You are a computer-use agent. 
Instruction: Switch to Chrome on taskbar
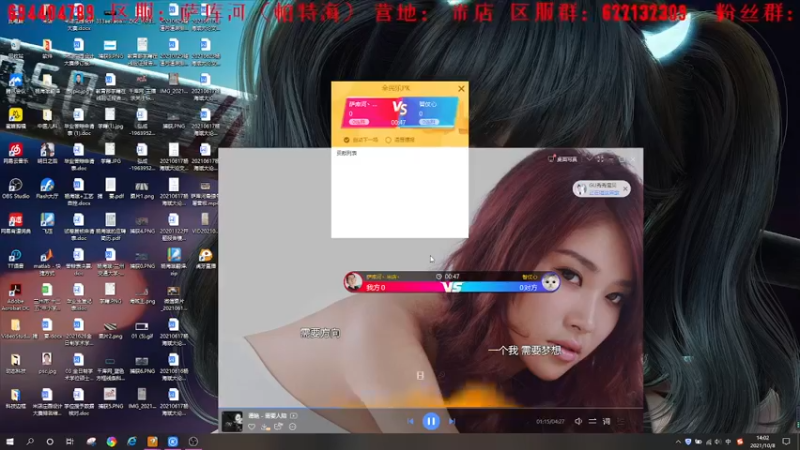click(111, 441)
